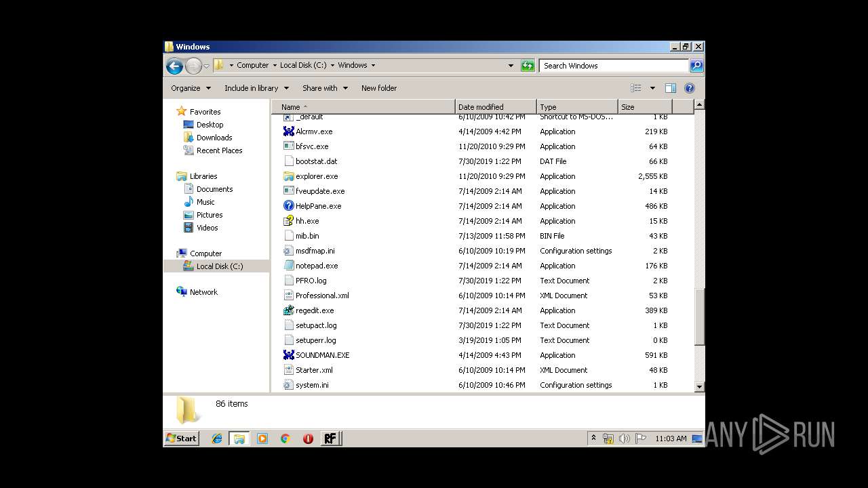Open the recent pages dropdown arrow

click(x=207, y=66)
